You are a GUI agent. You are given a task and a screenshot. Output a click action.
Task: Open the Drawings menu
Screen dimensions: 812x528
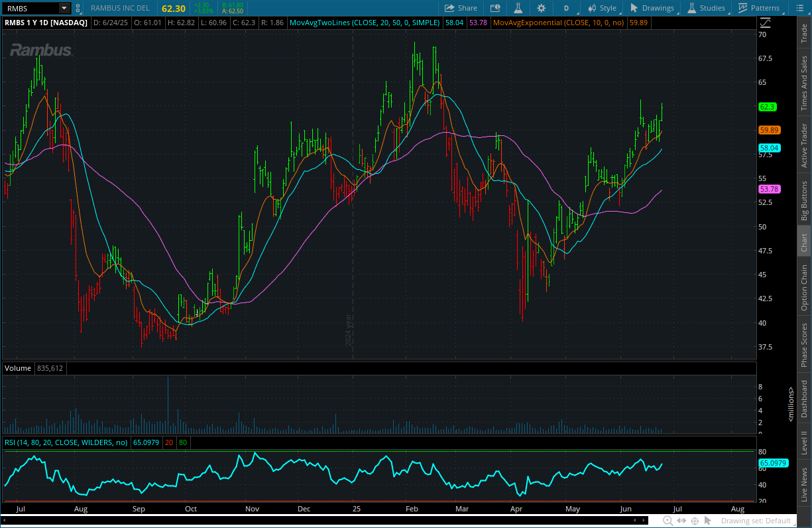(x=653, y=8)
